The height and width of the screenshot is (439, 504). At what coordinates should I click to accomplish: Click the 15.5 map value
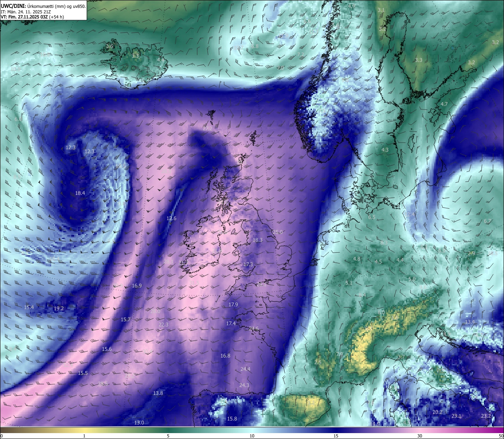[83, 373]
